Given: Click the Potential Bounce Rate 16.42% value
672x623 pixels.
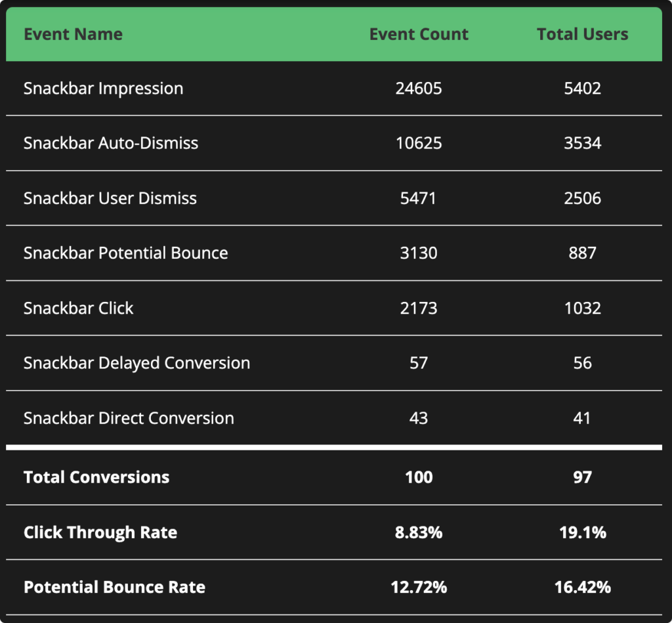Looking at the screenshot, I should click(x=582, y=587).
